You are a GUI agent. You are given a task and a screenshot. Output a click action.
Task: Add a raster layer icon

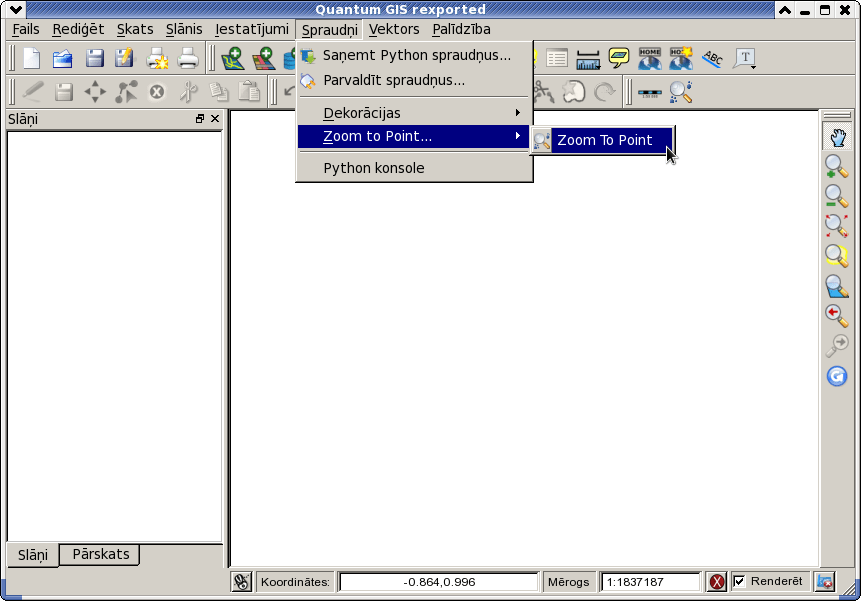click(264, 58)
